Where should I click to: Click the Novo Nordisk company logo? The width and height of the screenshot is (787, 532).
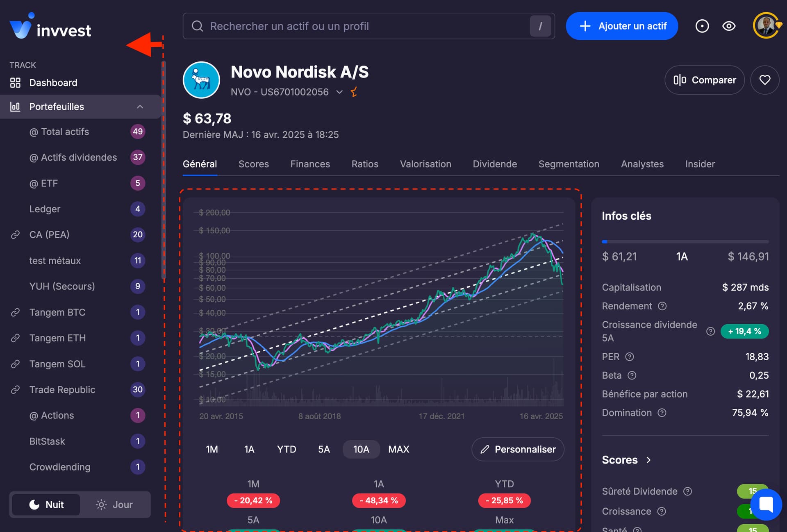201,80
